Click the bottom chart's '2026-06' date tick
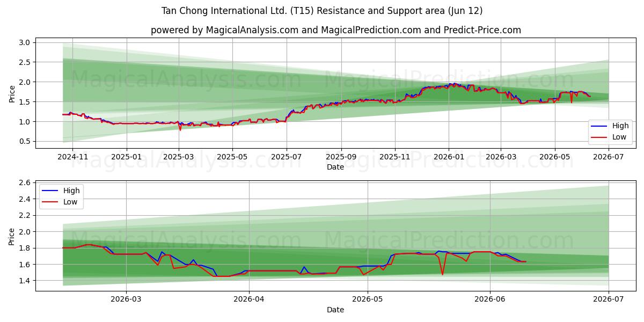Viewport: 644px width, 322px height. tap(490, 301)
